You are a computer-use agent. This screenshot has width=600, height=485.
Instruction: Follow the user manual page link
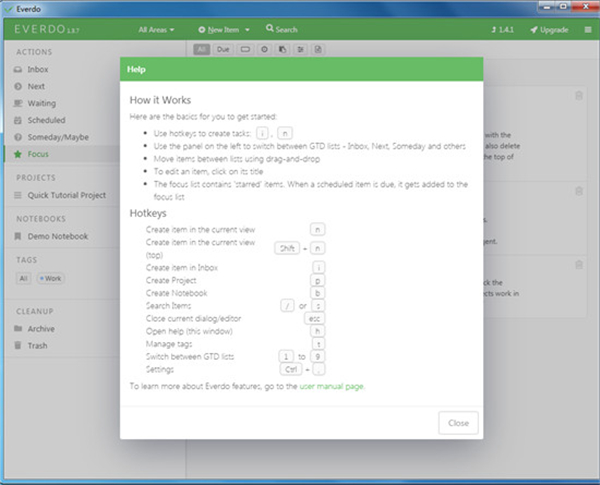point(333,385)
